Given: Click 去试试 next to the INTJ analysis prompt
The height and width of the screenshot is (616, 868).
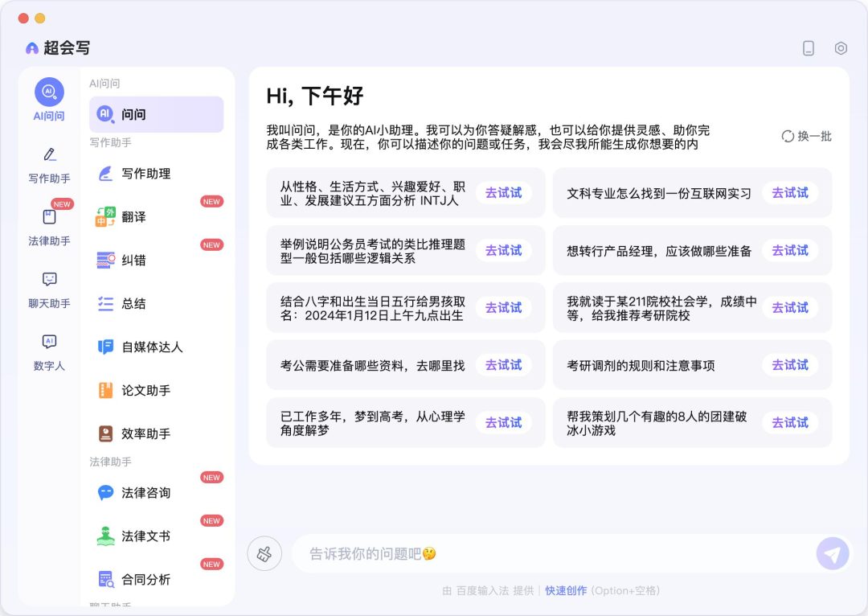Looking at the screenshot, I should click(503, 193).
